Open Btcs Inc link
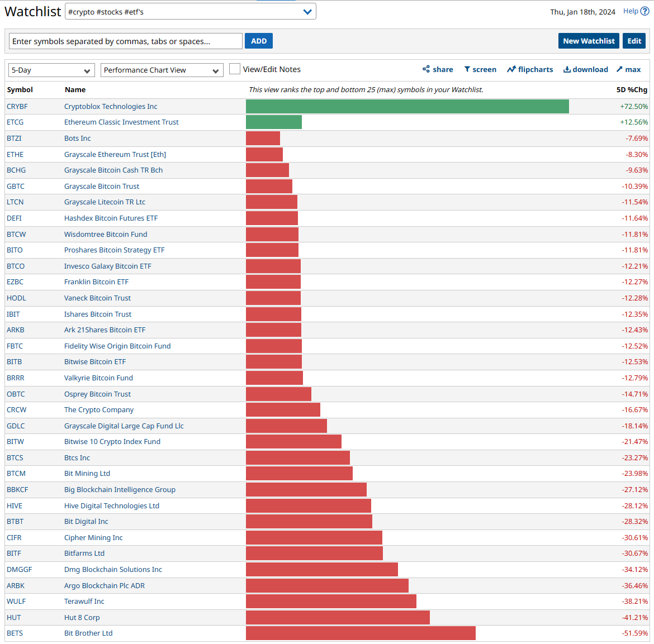Image resolution: width=654 pixels, height=644 pixels. [x=77, y=457]
